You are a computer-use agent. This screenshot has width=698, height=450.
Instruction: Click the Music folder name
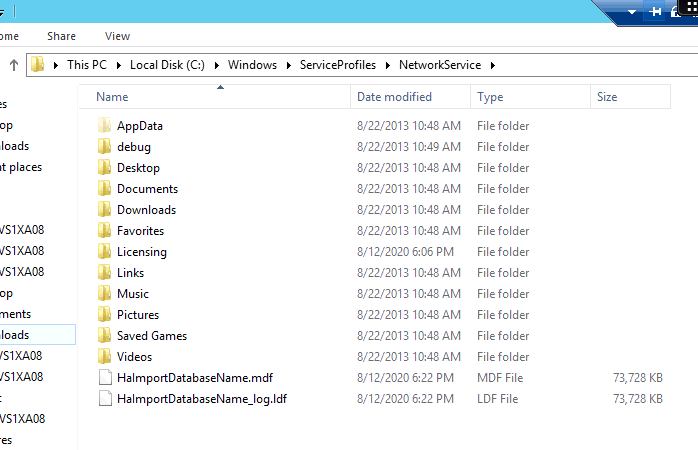point(133,294)
